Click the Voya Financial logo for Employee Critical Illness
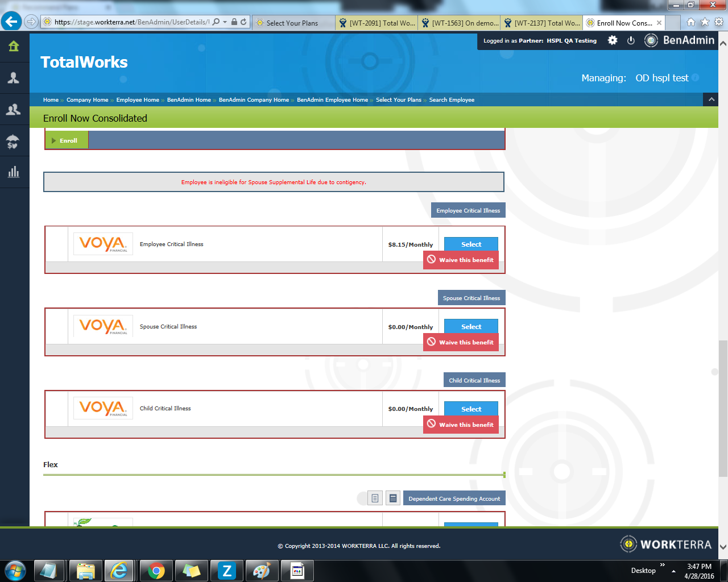The image size is (728, 582). click(x=103, y=244)
